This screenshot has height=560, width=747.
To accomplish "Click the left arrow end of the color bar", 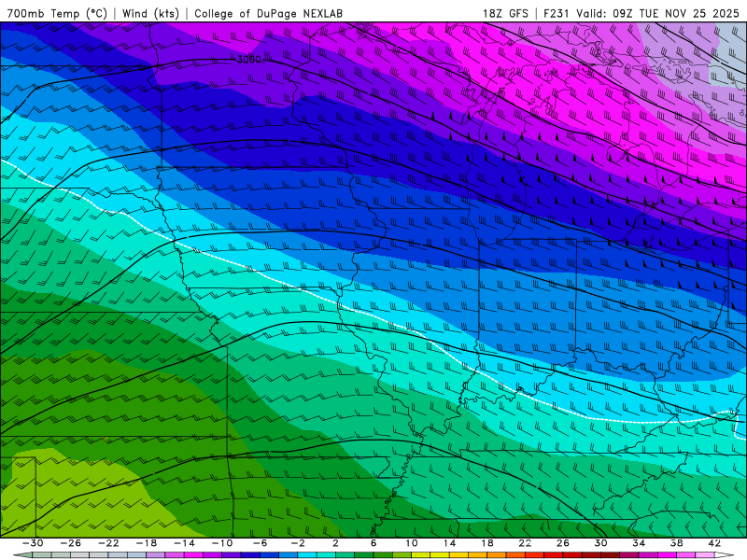I will (x=22, y=555).
